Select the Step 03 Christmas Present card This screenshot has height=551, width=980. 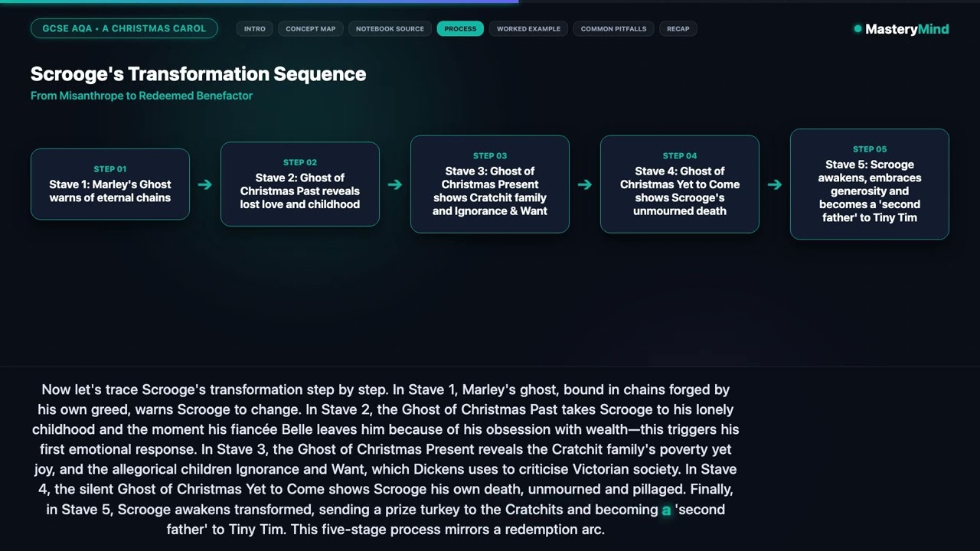pos(490,184)
